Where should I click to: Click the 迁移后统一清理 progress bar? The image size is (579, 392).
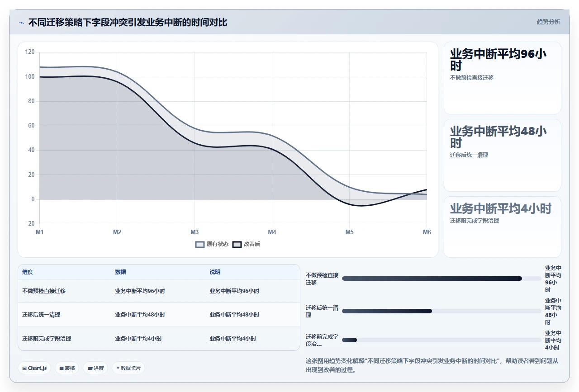point(441,311)
